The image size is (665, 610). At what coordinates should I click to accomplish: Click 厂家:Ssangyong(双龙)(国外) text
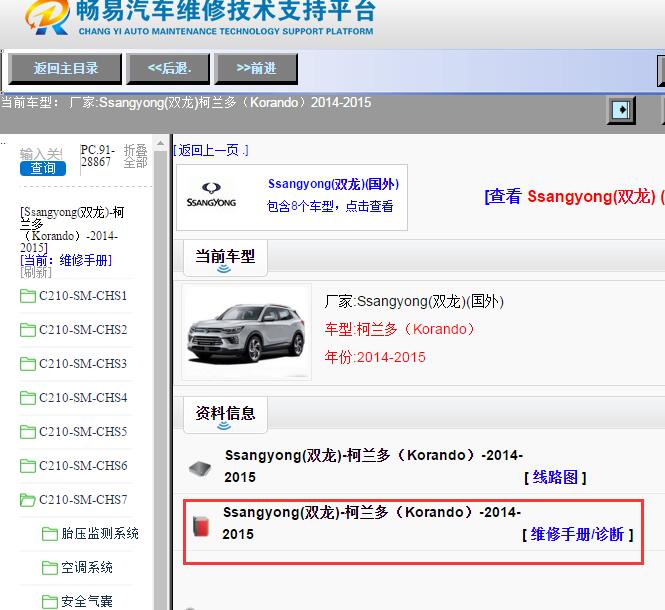point(414,302)
